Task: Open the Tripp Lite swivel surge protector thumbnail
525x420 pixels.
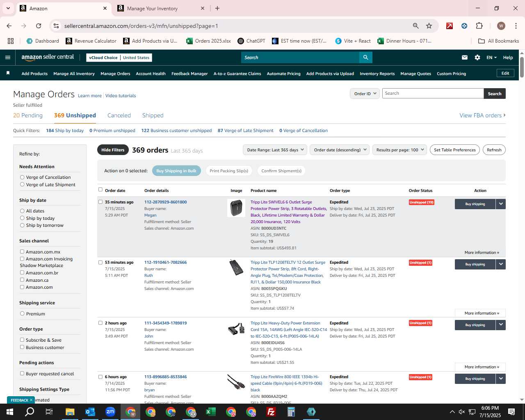Action: 236,208
